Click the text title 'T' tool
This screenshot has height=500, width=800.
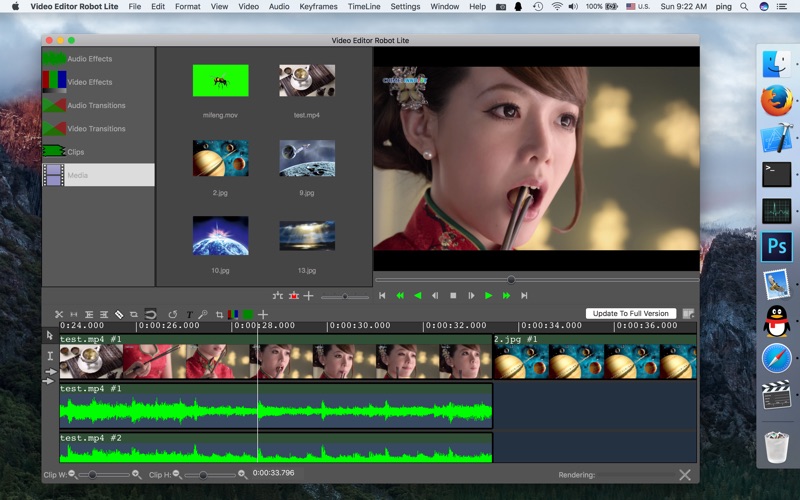189,314
